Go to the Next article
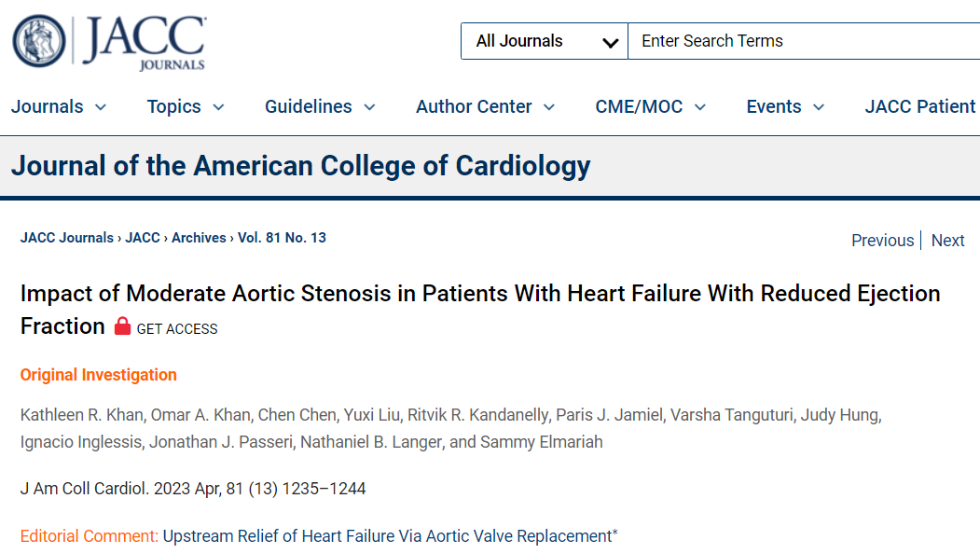The image size is (980, 554). click(x=947, y=240)
